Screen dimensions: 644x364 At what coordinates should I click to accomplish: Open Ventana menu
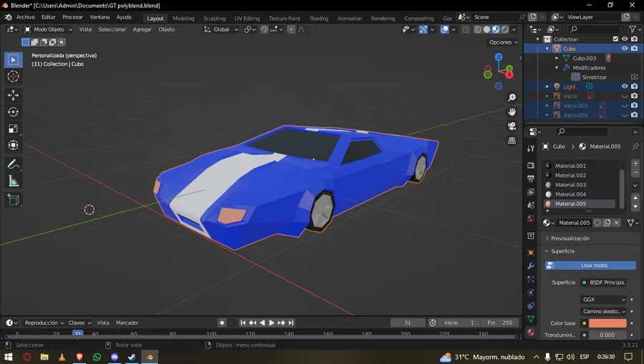(99, 17)
